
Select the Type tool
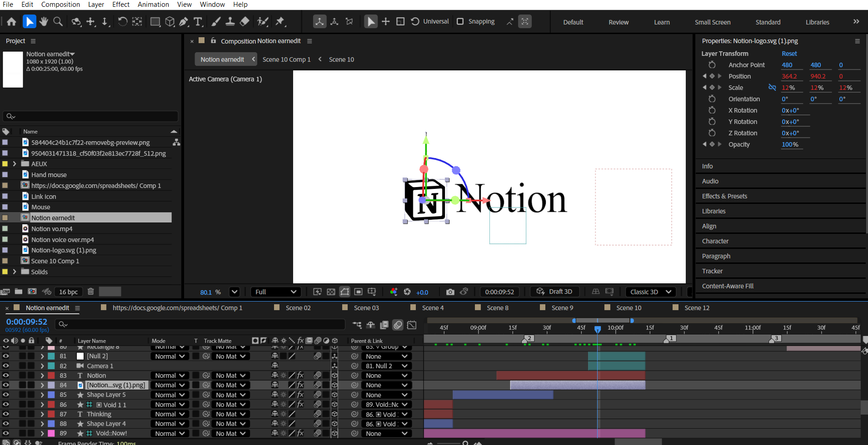[198, 22]
